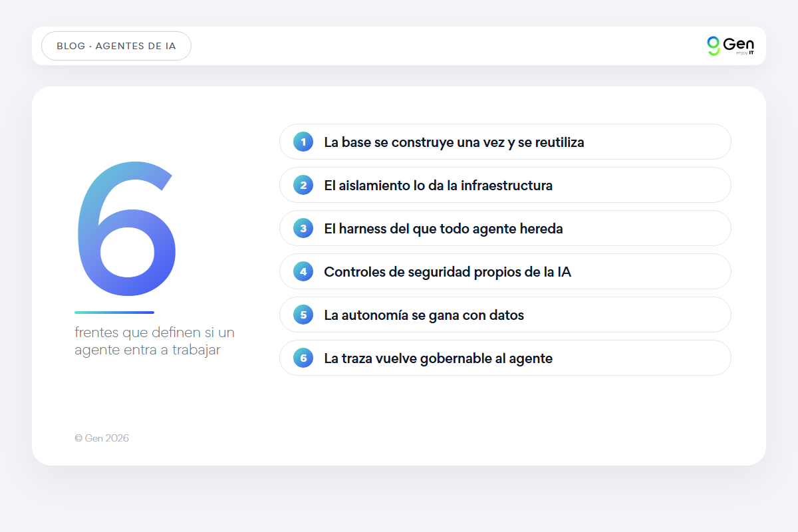
Task: Click the number 1 badge
Action: 303,142
